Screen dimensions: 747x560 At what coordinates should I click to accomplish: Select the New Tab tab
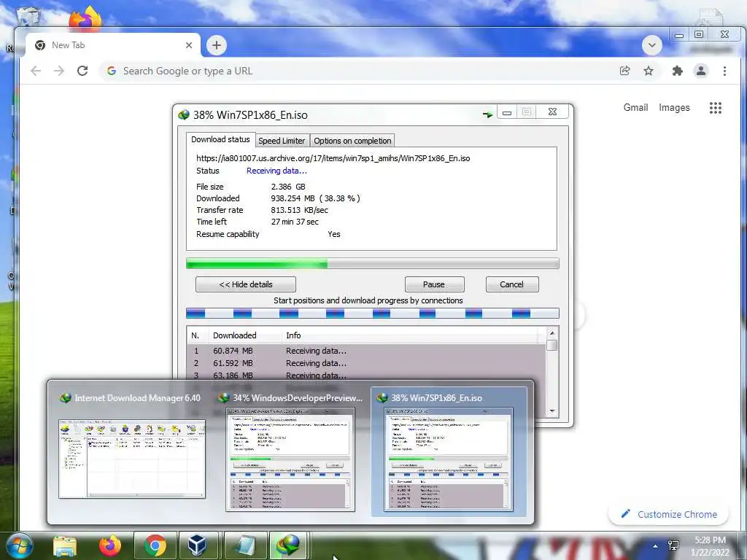click(113, 45)
